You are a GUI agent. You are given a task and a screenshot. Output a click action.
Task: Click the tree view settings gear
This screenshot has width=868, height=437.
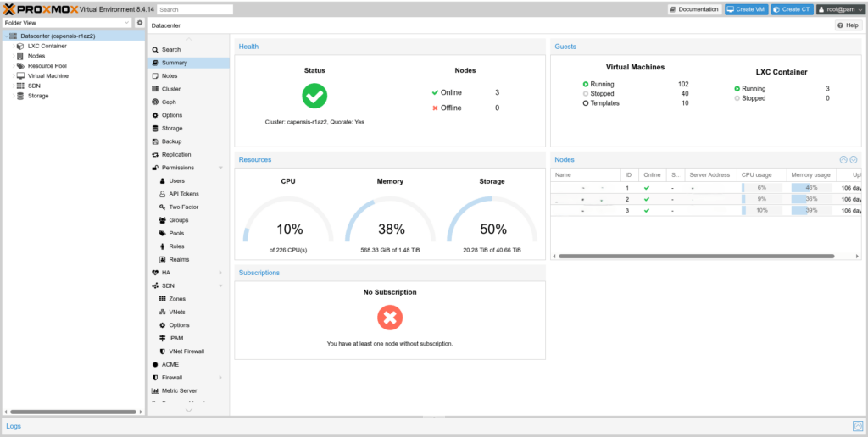140,23
